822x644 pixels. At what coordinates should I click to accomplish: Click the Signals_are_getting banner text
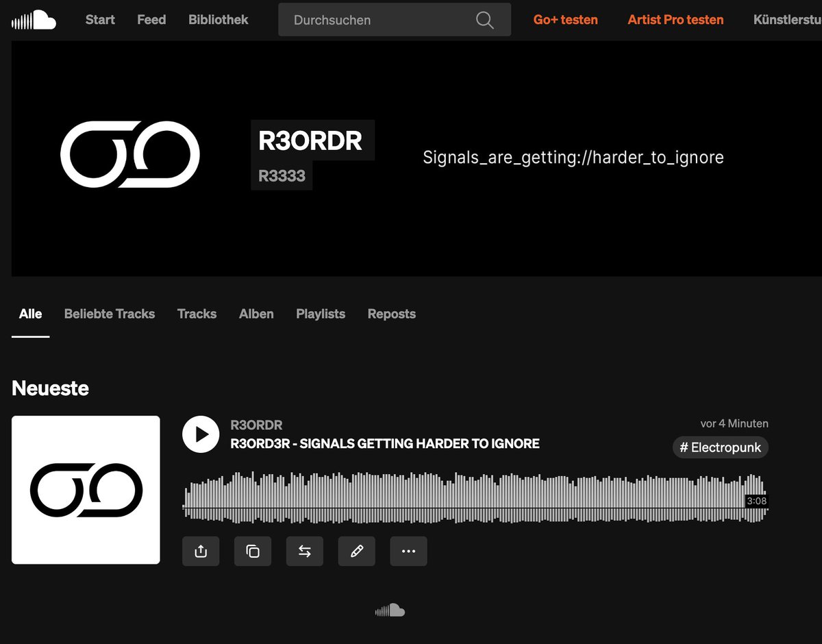click(x=573, y=158)
